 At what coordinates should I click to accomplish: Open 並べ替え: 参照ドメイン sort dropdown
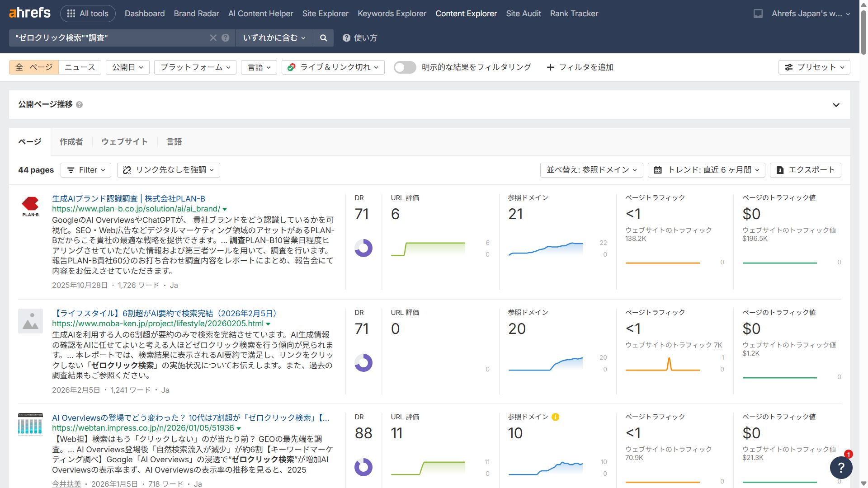point(592,170)
